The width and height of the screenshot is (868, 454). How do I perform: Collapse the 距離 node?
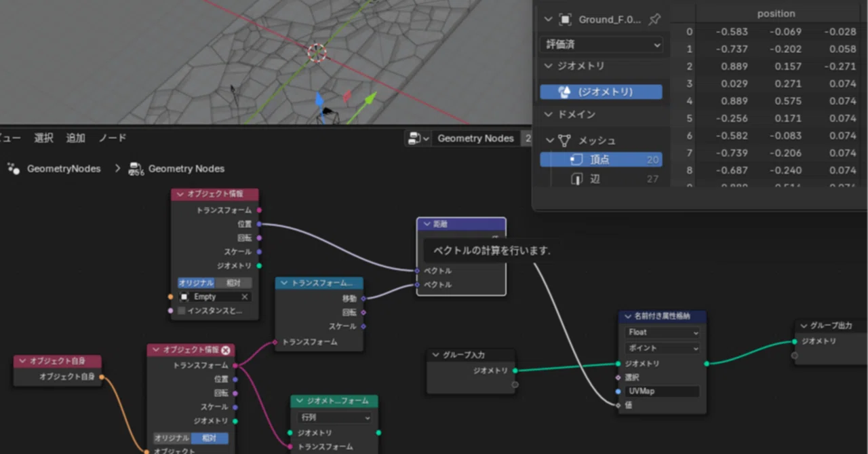427,224
